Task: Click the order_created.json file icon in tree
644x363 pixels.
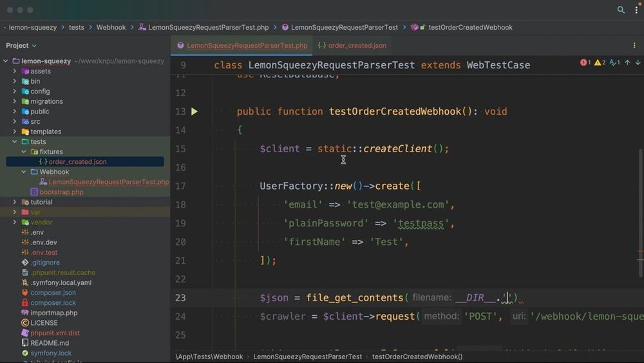Action: pyautogui.click(x=43, y=162)
